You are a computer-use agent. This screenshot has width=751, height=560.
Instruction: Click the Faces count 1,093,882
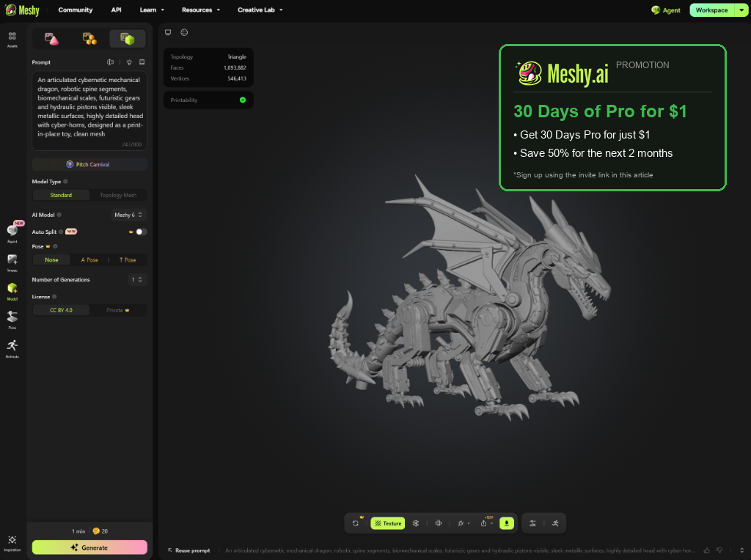pos(235,67)
